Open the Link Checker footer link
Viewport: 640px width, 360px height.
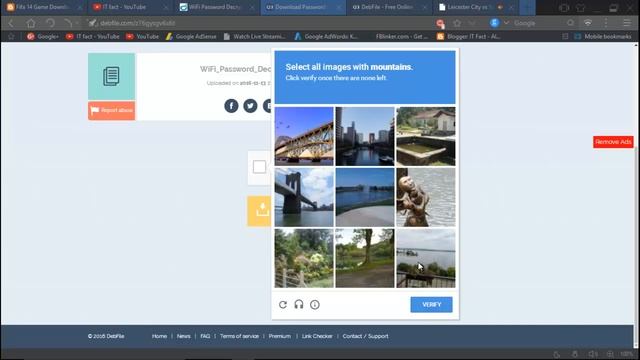coord(317,336)
